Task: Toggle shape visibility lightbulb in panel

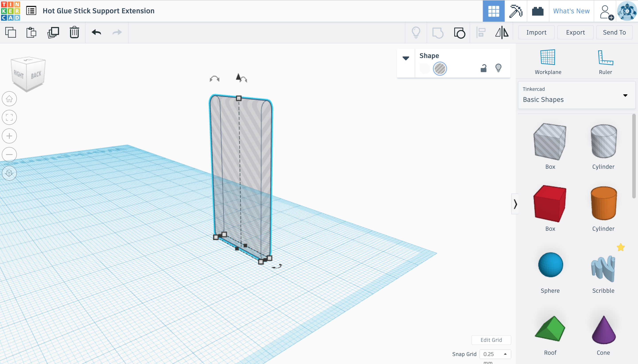Action: pos(498,68)
